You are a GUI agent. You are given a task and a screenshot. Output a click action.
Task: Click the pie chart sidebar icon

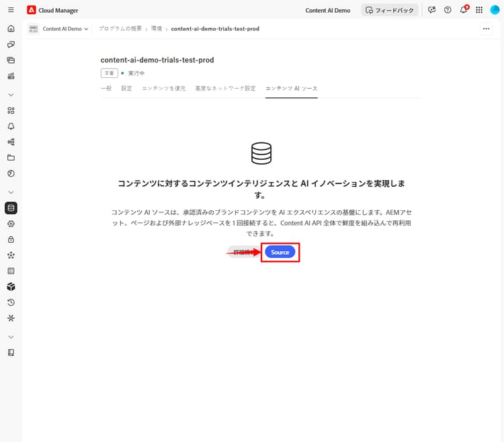[x=11, y=173]
